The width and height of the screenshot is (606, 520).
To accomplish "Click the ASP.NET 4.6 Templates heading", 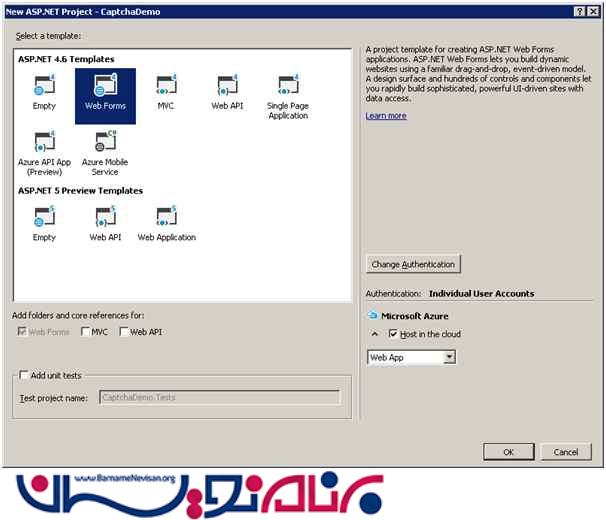I will click(x=66, y=59).
